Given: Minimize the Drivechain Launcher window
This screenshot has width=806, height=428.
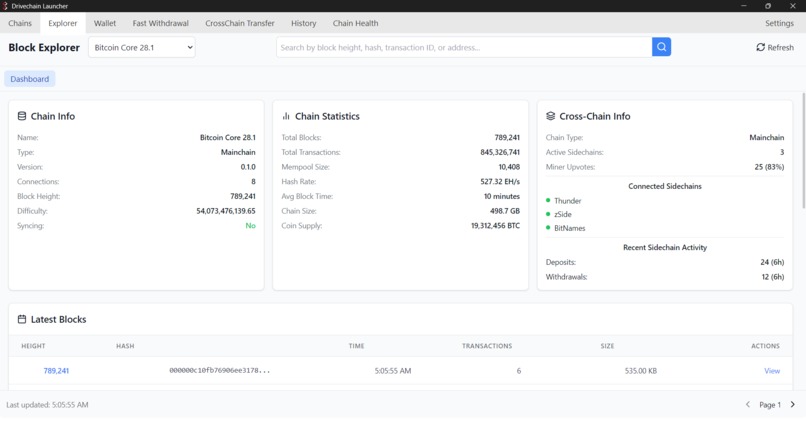Looking at the screenshot, I should click(x=743, y=6).
